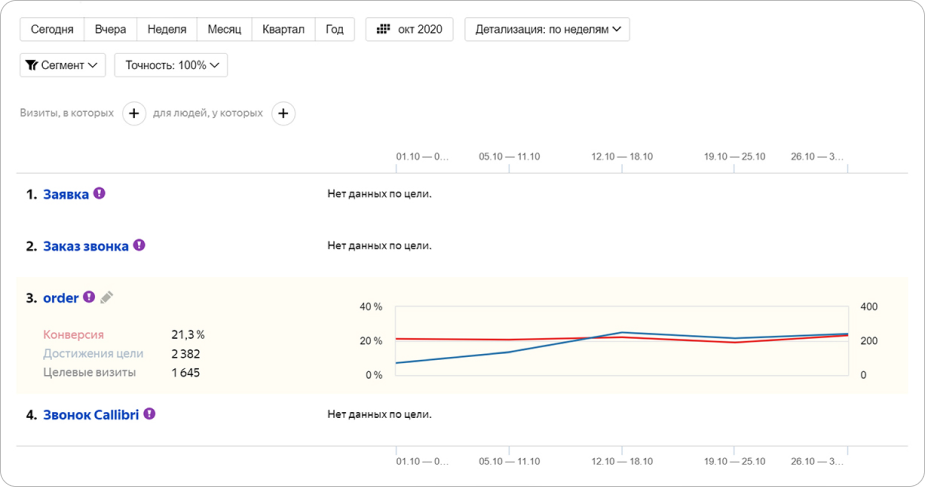Click the purple info icon beside Заказ звонка
This screenshot has height=487, width=925.
click(x=139, y=245)
